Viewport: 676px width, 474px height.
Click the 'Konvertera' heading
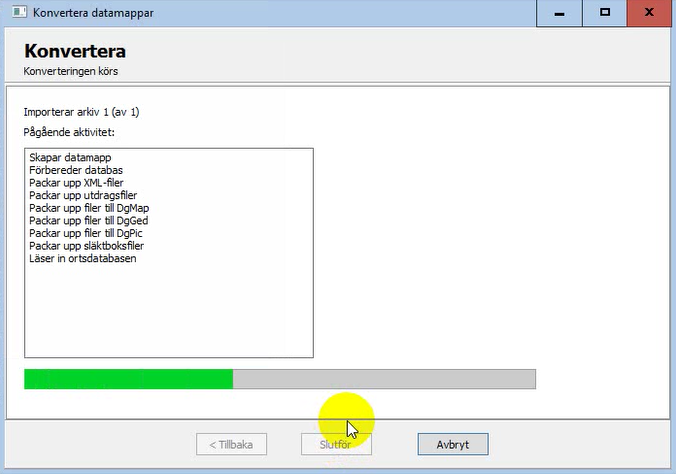pos(75,51)
